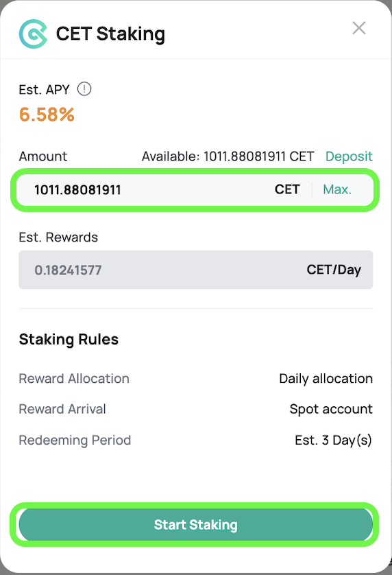
Task: Click the Spot account value
Action: 331,409
